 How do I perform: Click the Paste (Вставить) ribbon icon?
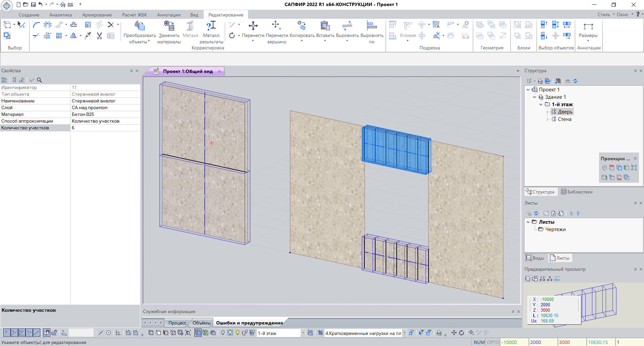click(x=325, y=26)
